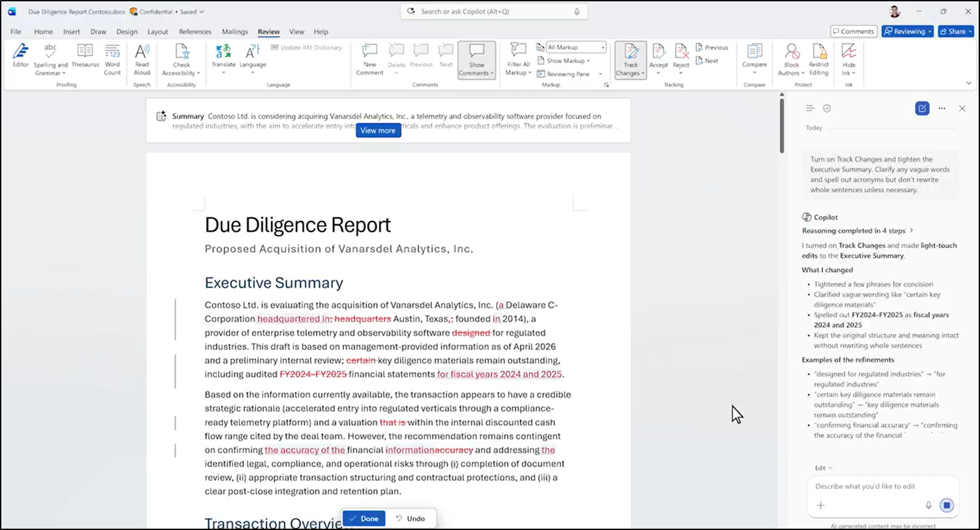Open the Design tab
The image size is (980, 530).
pyautogui.click(x=127, y=31)
